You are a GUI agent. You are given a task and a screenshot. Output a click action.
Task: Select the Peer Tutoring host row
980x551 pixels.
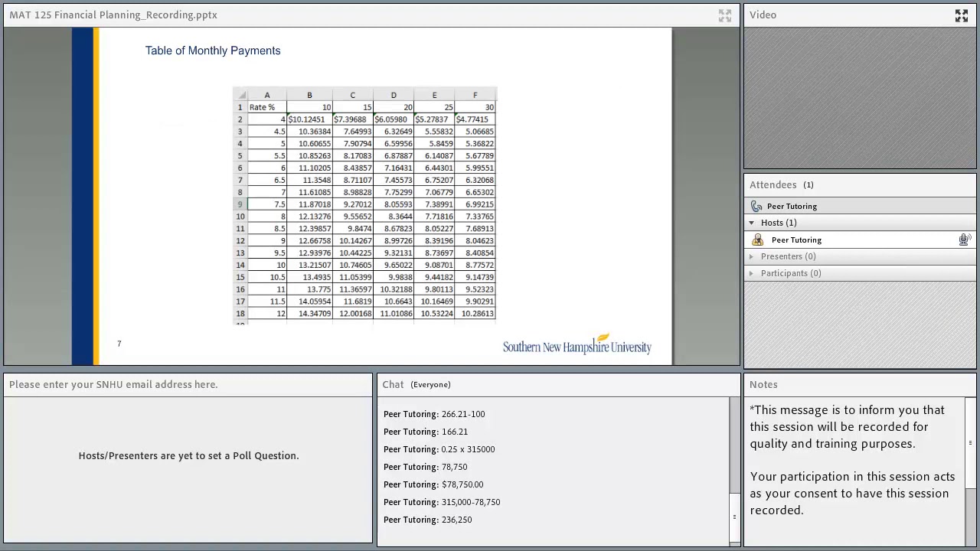[x=860, y=240]
